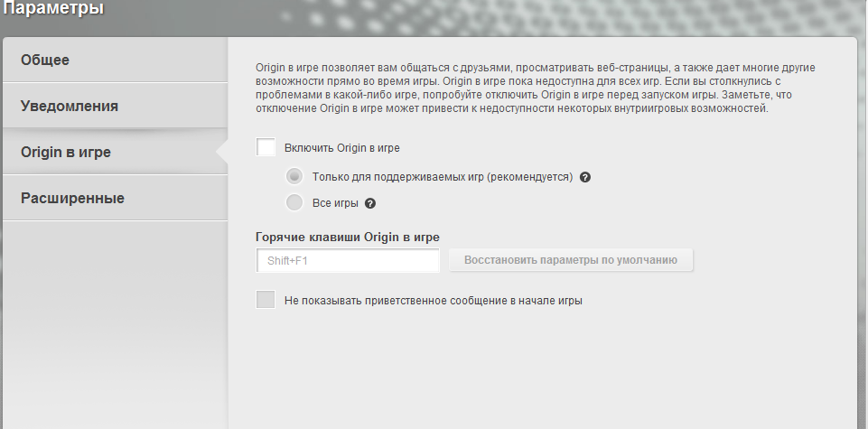Viewport: 868px width, 429px height.
Task: Switch to the Уведомления tab
Action: tap(115, 106)
